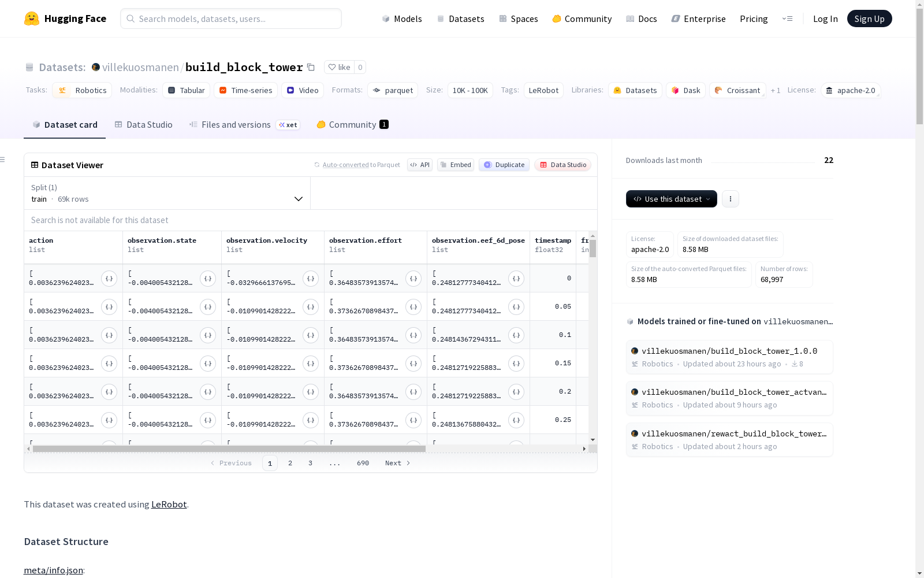Go to Spaces in the top navigation
The image size is (924, 578).
[519, 18]
